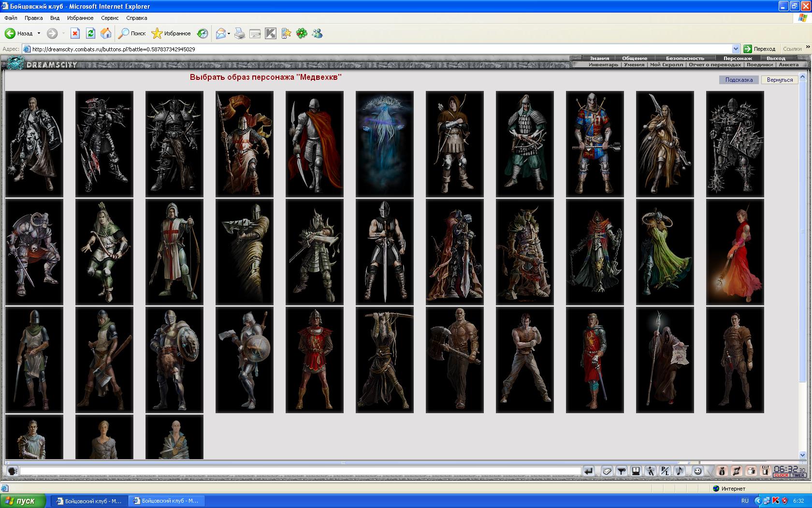Viewport: 812px width, 508px height.
Task: Click the RU language indicator in tray
Action: [x=745, y=501]
